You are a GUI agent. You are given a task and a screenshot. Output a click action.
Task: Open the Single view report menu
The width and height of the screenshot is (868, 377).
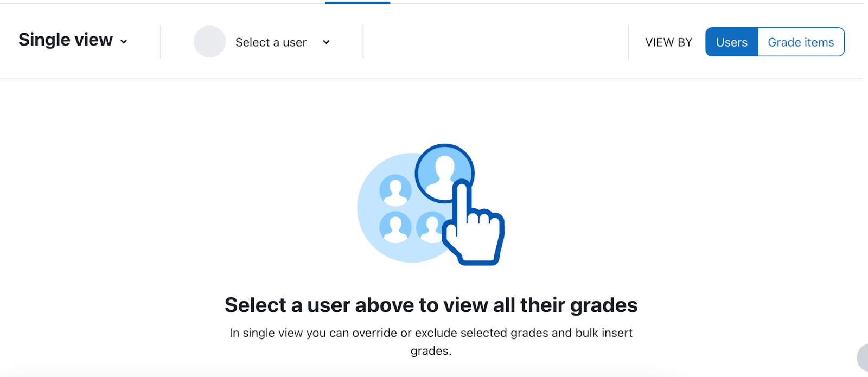(x=73, y=40)
